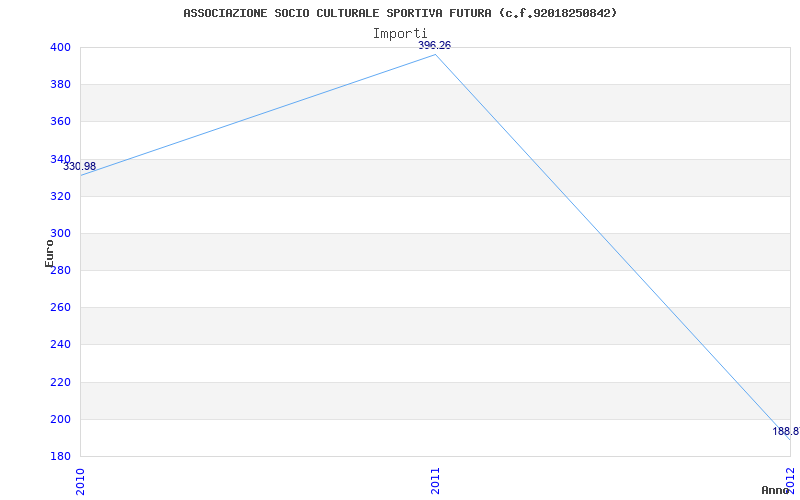Click the Euro y-axis label
800x500 pixels.
pyautogui.click(x=49, y=254)
